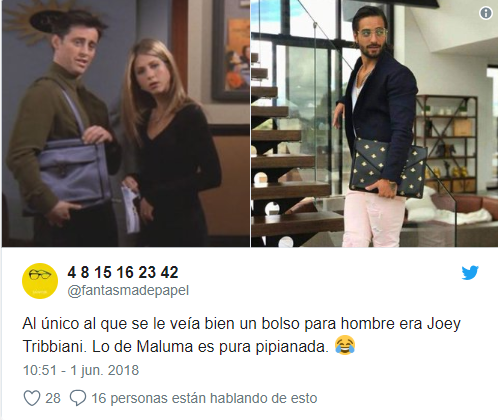Open the left photo with the couple
The width and height of the screenshot is (498, 420).
126,123
